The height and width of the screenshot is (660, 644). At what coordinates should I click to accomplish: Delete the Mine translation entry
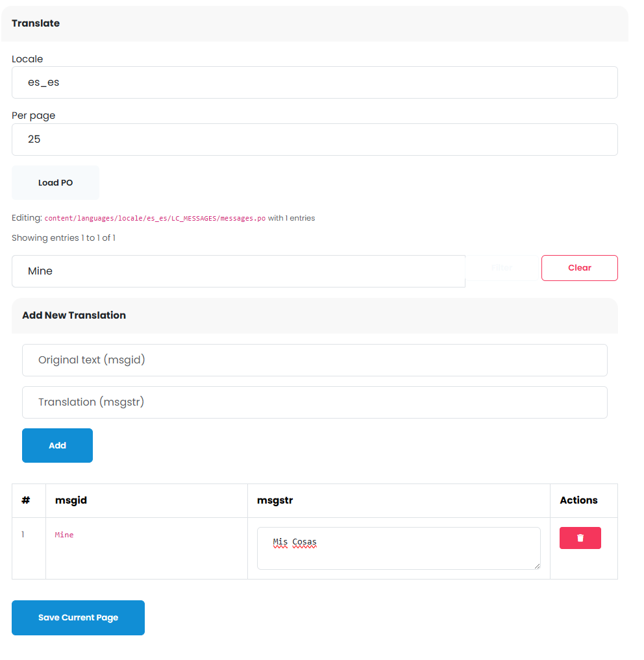click(580, 538)
